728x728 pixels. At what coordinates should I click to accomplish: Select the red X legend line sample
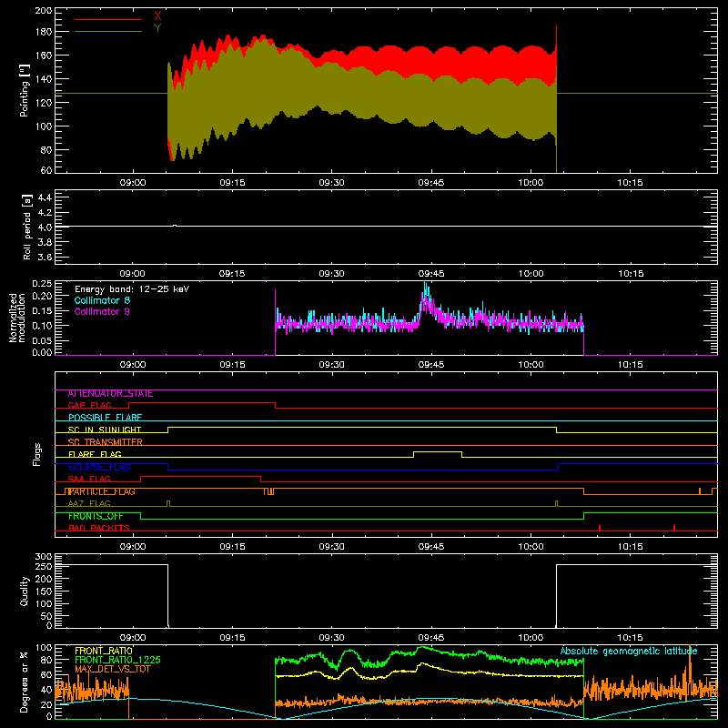click(x=108, y=19)
